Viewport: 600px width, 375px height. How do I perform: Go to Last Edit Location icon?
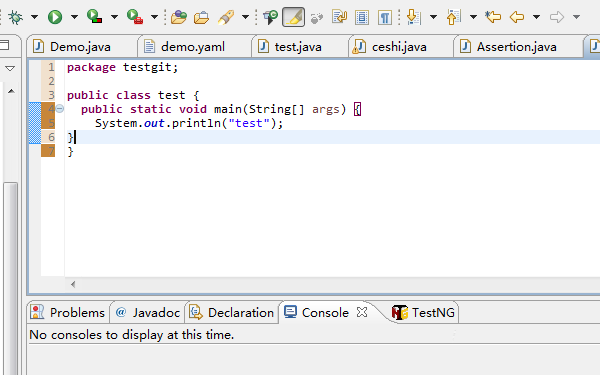tap(493, 17)
